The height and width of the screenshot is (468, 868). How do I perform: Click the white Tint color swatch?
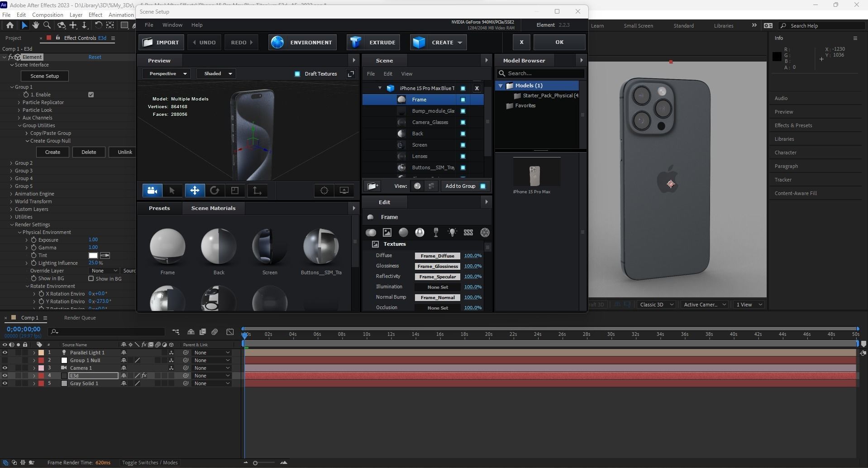pyautogui.click(x=93, y=255)
